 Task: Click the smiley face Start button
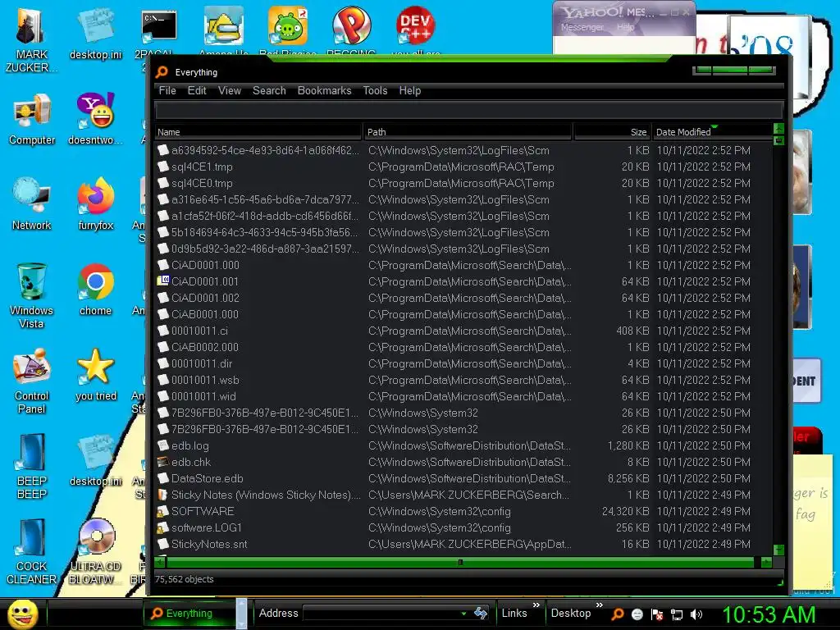[x=22, y=614]
